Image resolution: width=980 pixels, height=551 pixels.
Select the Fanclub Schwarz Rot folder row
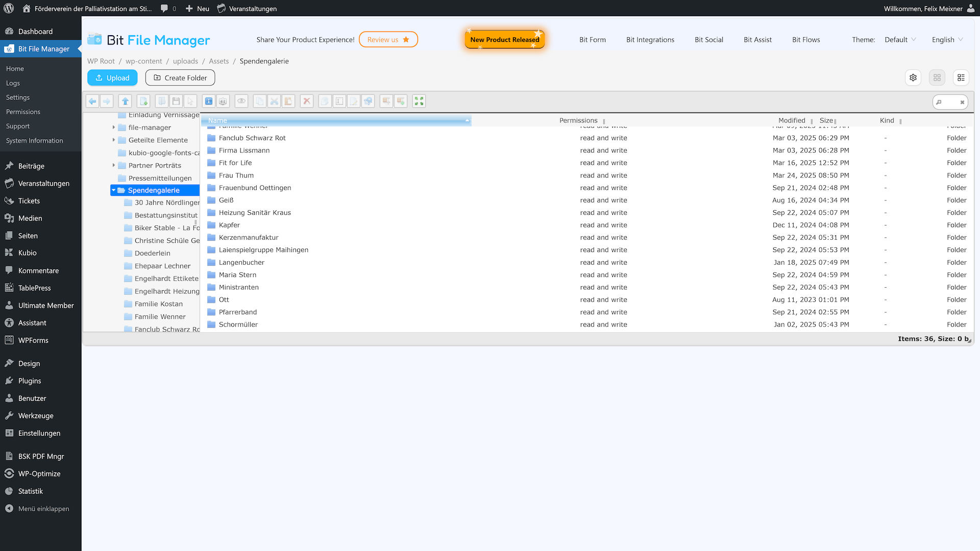(x=587, y=138)
